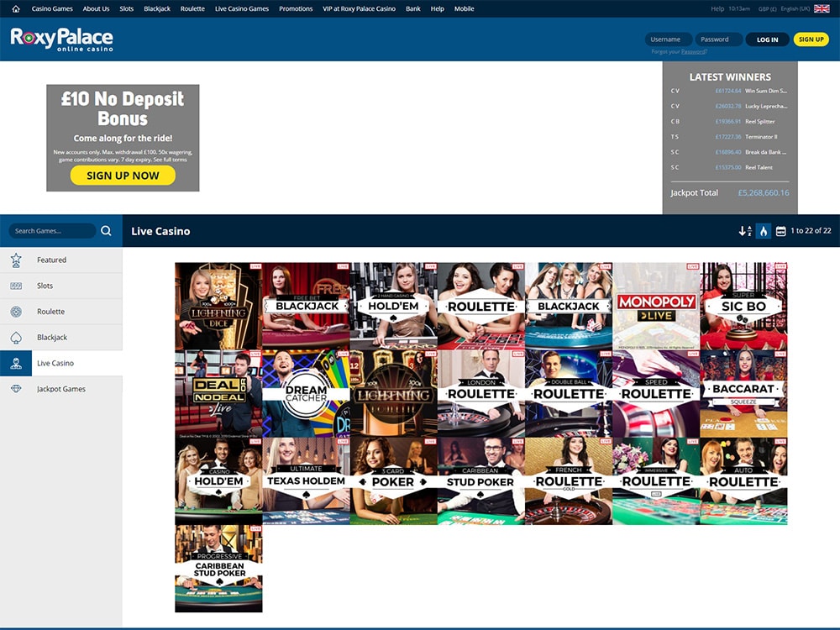The image size is (840, 630).
Task: Open Progressive Caribbean Stud Poker game
Action: tap(218, 569)
